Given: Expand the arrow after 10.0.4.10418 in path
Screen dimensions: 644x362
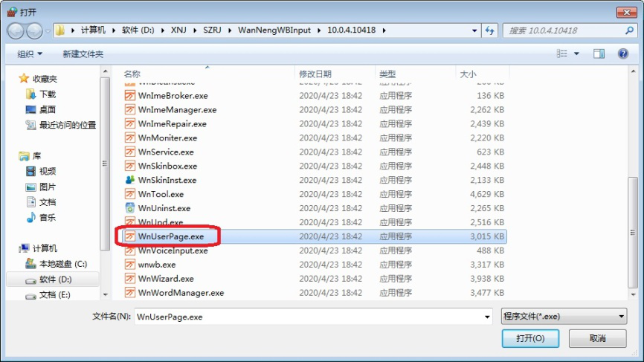Looking at the screenshot, I should coord(384,30).
